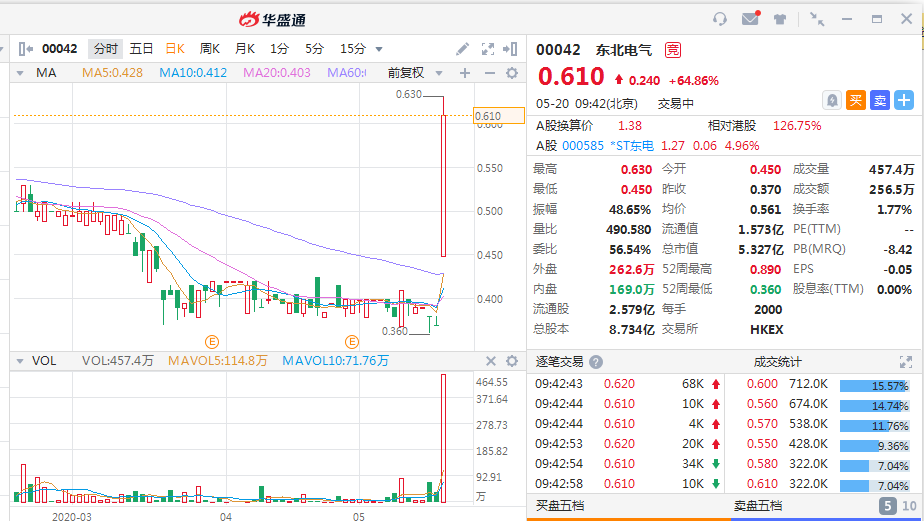924x521 pixels.
Task: Expand the trade statistics panel icon
Action: point(906,362)
